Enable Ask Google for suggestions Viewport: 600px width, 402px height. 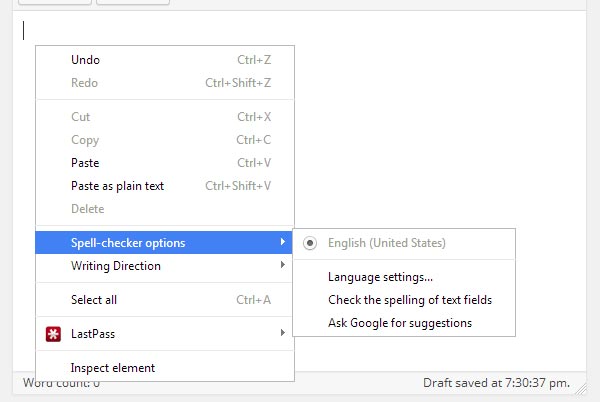tap(404, 323)
